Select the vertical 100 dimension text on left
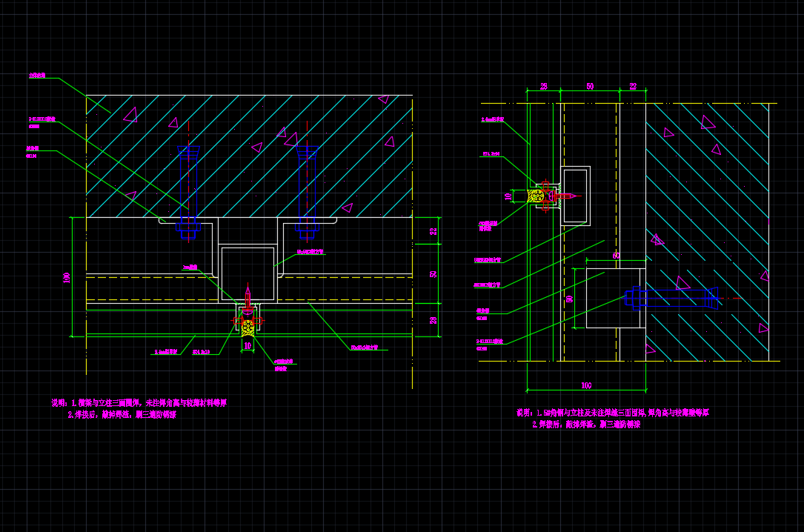Viewport: 804px width, 532px height. pyautogui.click(x=67, y=277)
